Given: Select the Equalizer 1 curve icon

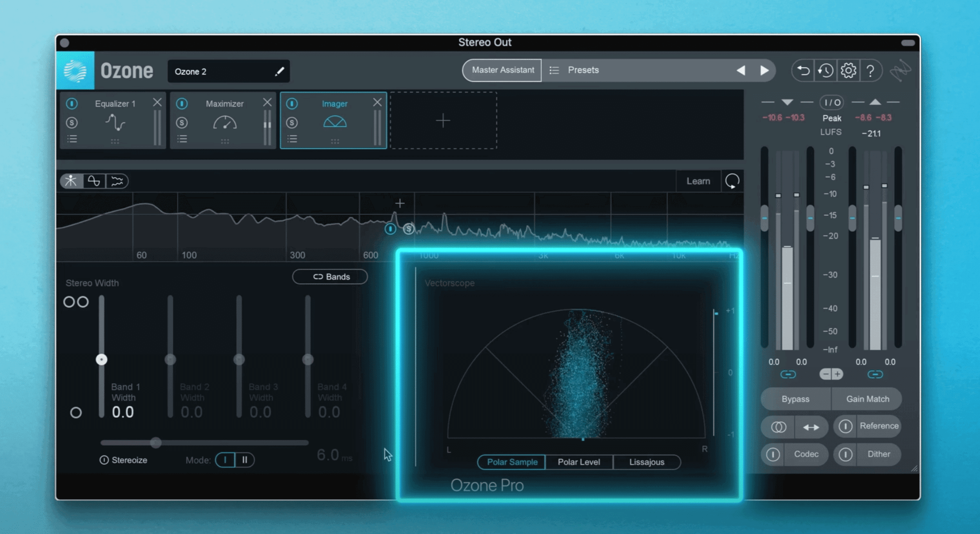Looking at the screenshot, I should click(115, 122).
